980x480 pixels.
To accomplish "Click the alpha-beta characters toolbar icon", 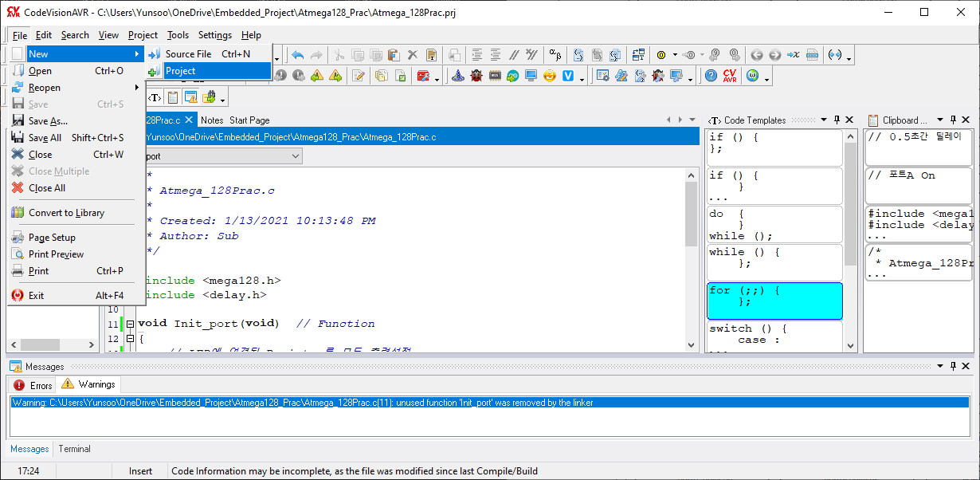I will 555,55.
